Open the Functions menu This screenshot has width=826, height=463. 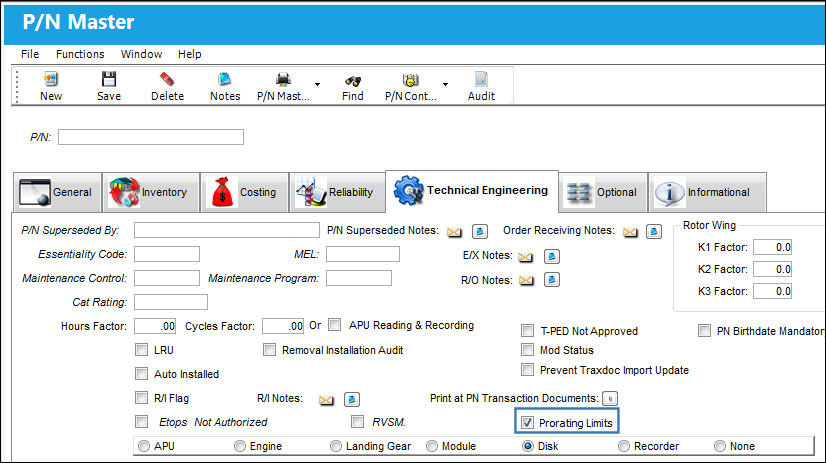pyautogui.click(x=80, y=54)
